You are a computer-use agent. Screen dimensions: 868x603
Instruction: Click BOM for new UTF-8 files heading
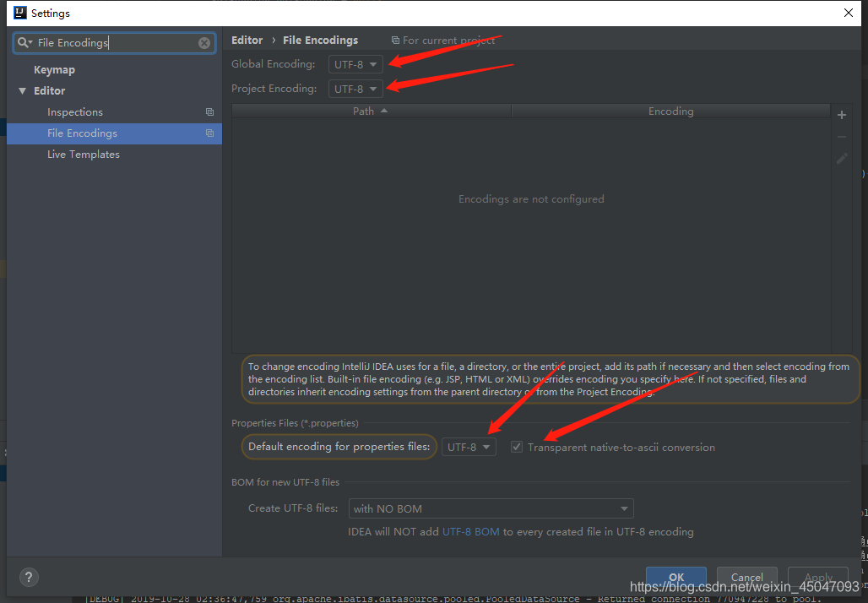[x=285, y=481]
